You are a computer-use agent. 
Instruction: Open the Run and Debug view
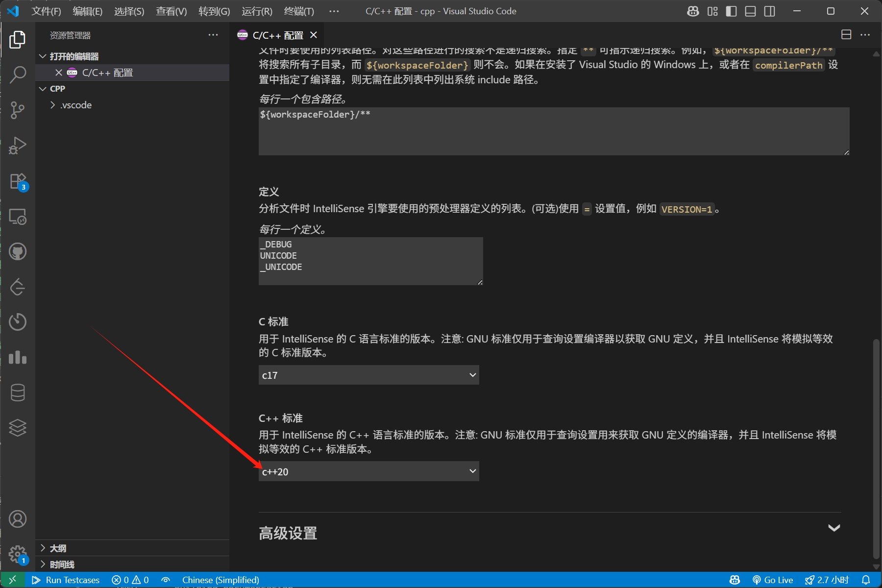pos(18,145)
